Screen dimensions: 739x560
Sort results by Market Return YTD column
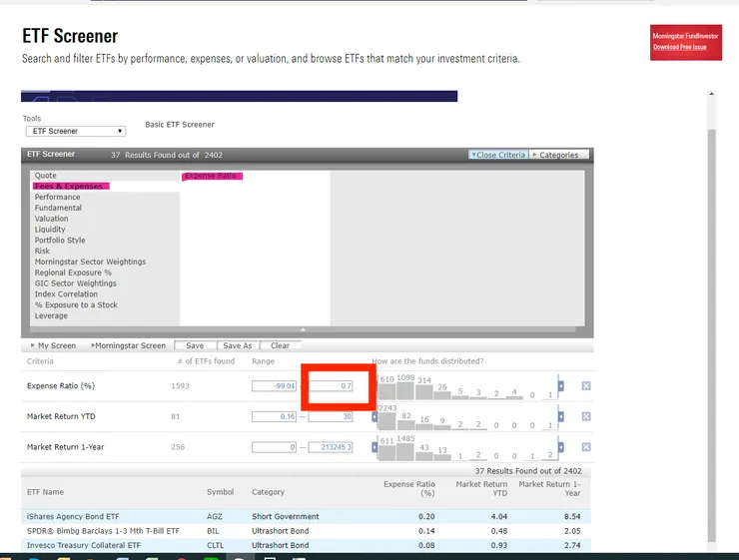coord(481,489)
